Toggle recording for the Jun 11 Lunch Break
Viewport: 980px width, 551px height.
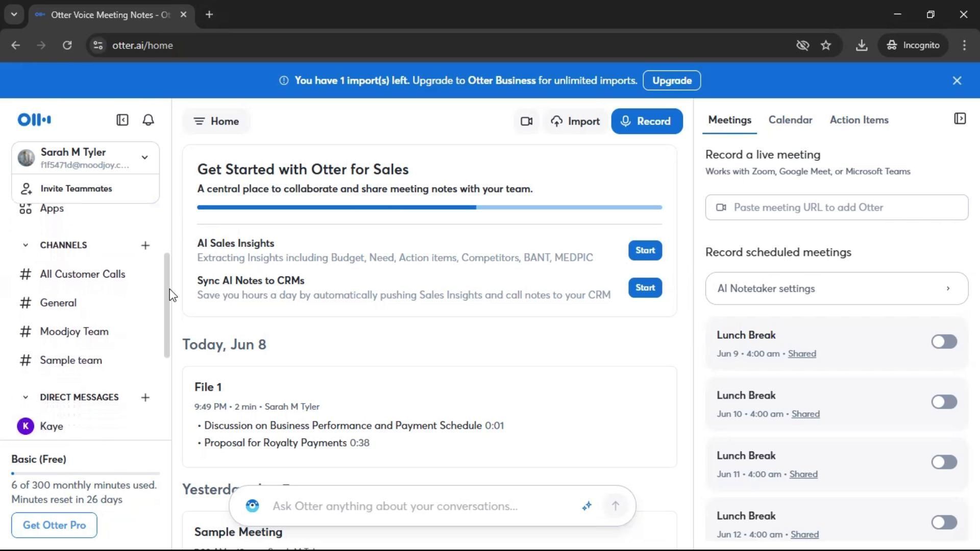(943, 462)
